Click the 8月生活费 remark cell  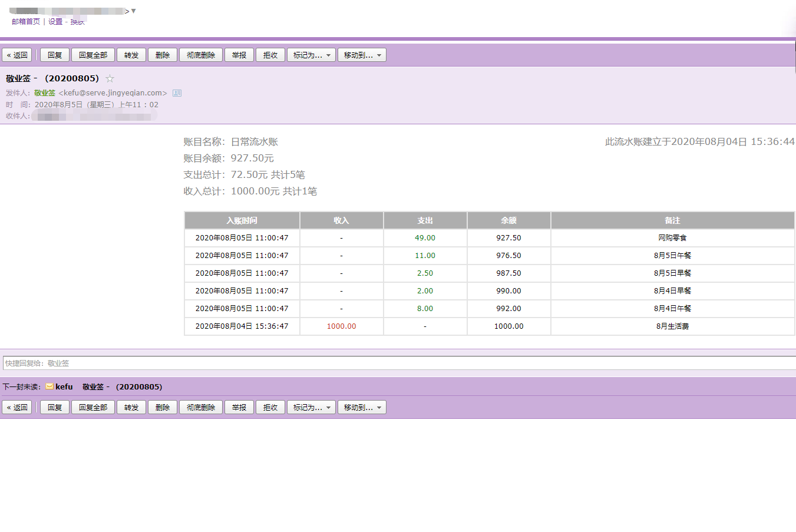[673, 326]
